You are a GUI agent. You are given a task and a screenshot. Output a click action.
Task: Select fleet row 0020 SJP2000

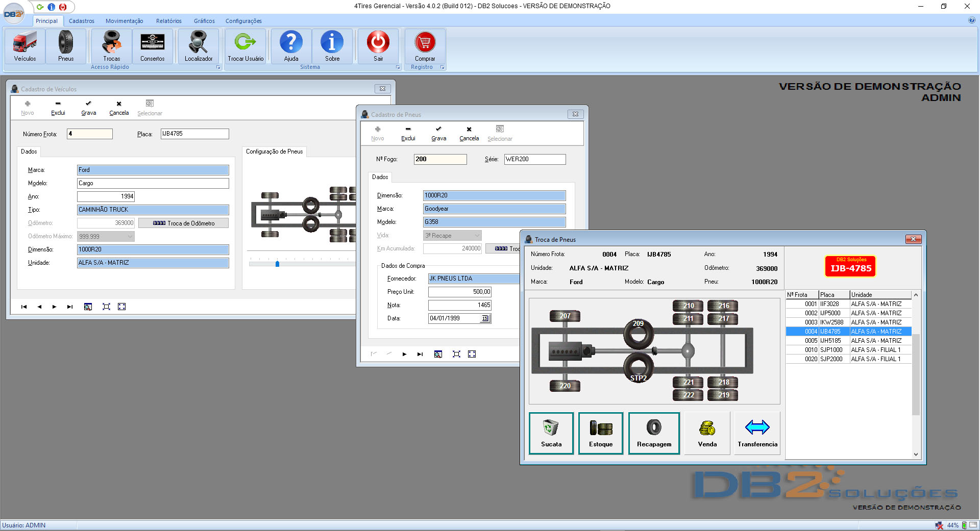pyautogui.click(x=848, y=359)
